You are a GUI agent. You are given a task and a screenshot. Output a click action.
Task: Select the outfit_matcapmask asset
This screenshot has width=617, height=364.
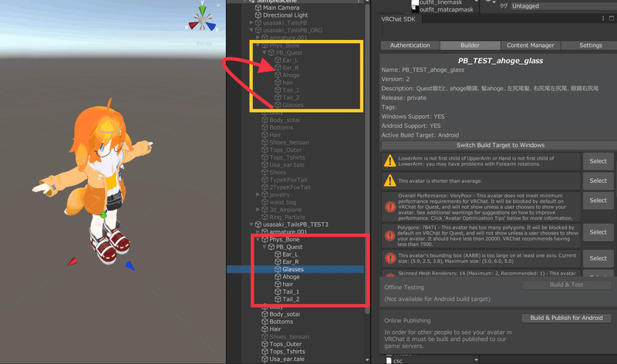tap(447, 9)
